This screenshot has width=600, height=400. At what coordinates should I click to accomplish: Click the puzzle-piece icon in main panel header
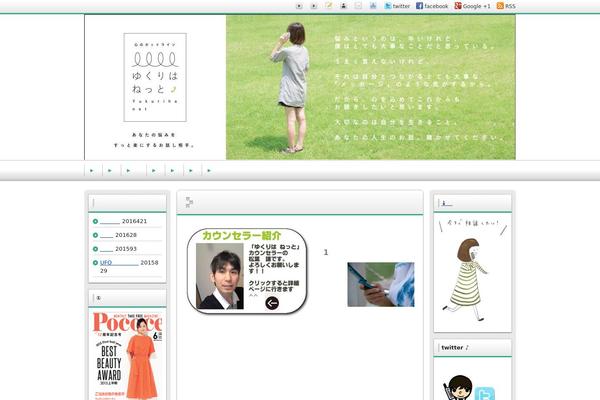coord(189,202)
